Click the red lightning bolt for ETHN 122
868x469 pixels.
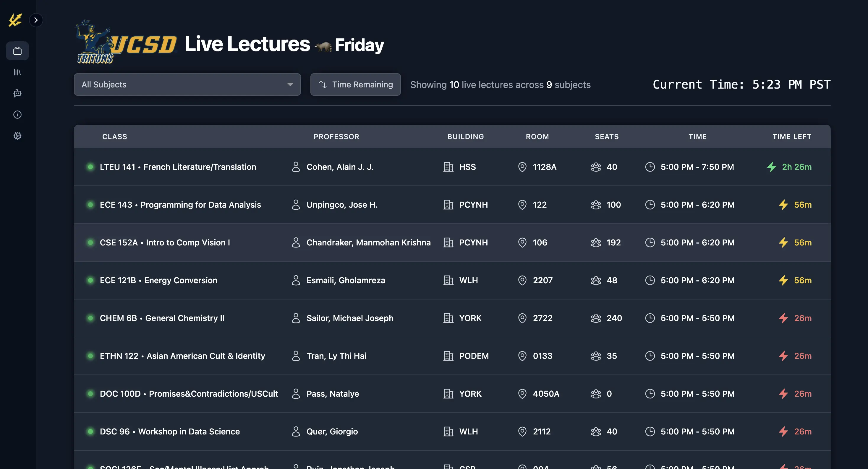point(783,356)
